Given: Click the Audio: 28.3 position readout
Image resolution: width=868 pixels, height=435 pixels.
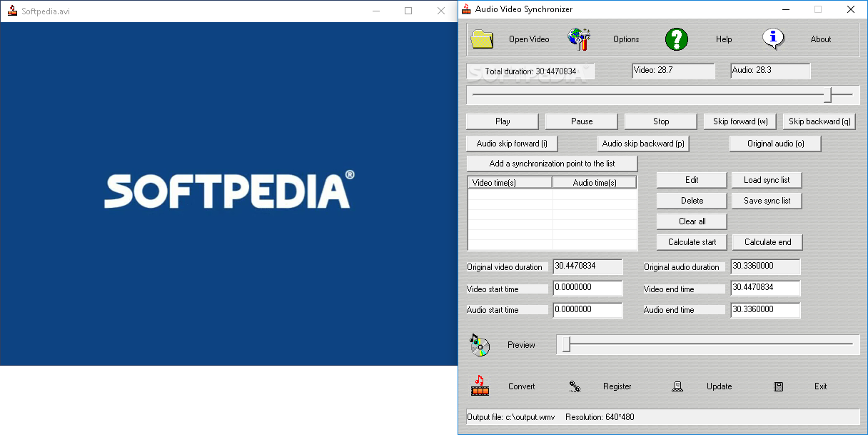Looking at the screenshot, I should [x=771, y=71].
